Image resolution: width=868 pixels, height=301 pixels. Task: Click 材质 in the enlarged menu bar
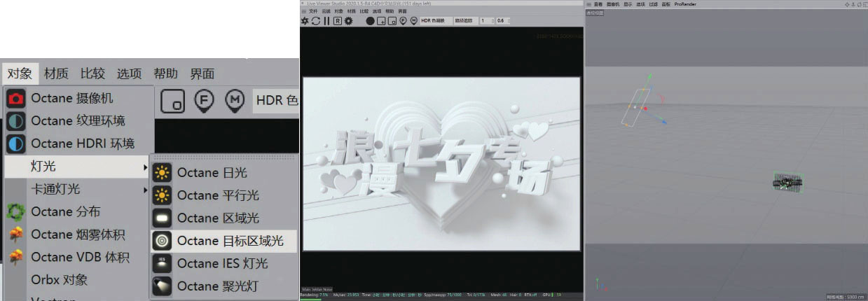[55, 73]
